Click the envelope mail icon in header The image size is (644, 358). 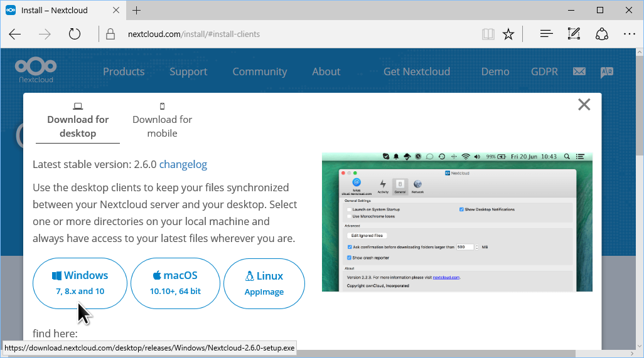[579, 71]
